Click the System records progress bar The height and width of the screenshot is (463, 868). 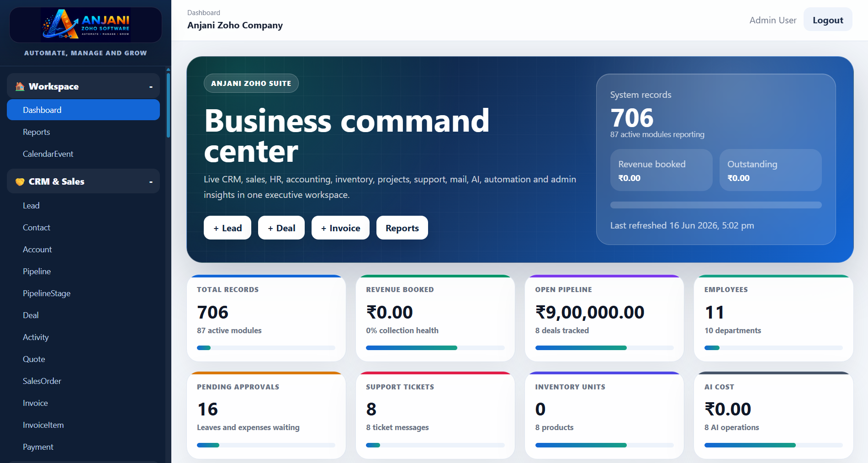(716, 205)
